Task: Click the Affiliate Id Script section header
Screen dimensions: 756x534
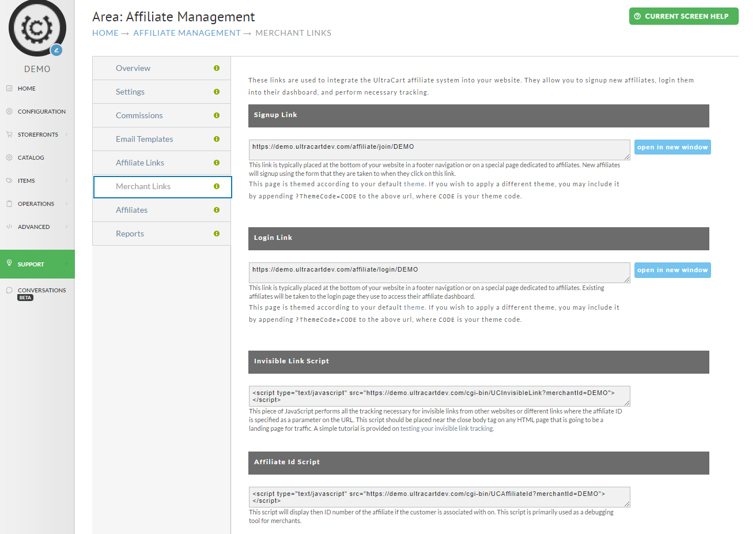Action: coord(479,463)
